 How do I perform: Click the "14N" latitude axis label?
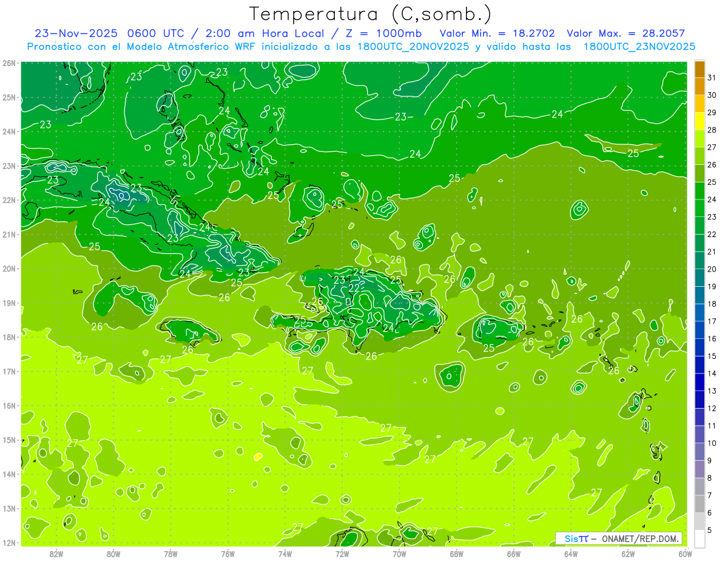(x=9, y=474)
